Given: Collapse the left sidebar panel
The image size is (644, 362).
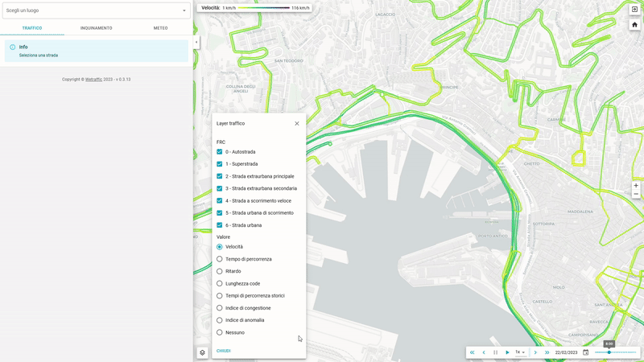Looking at the screenshot, I should [x=196, y=43].
